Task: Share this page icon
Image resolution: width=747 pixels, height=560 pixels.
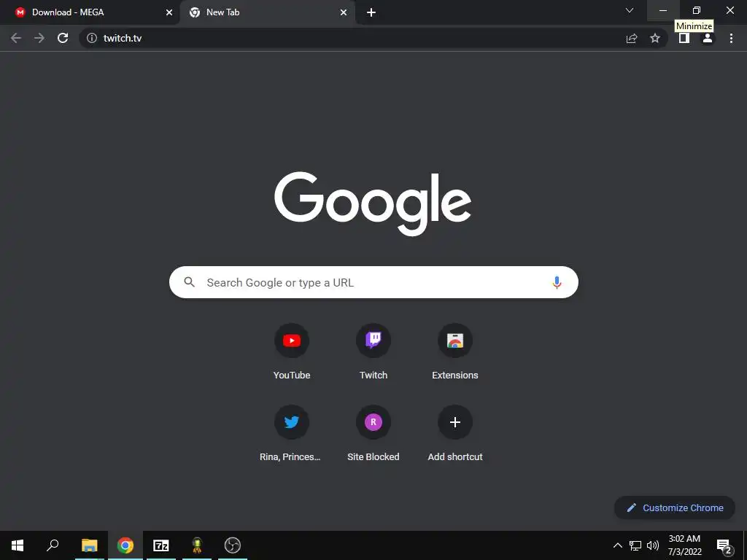Action: [x=632, y=38]
